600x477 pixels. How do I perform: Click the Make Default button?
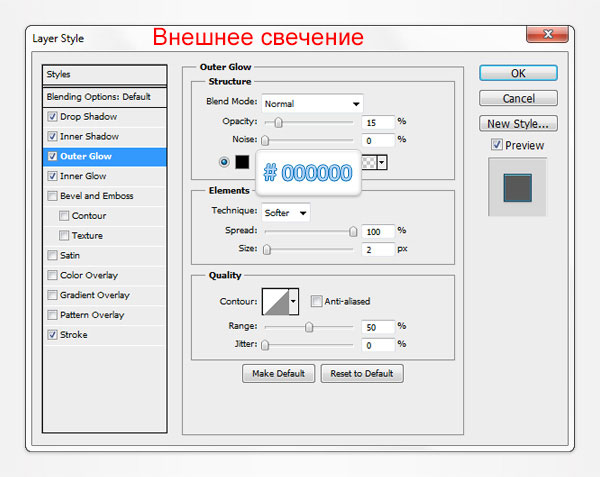pos(279,373)
